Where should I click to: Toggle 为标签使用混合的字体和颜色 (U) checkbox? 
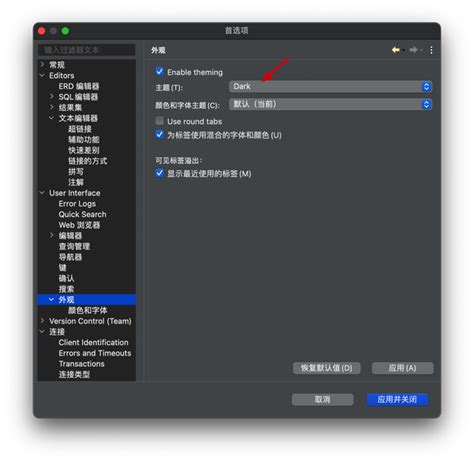pyautogui.click(x=159, y=134)
